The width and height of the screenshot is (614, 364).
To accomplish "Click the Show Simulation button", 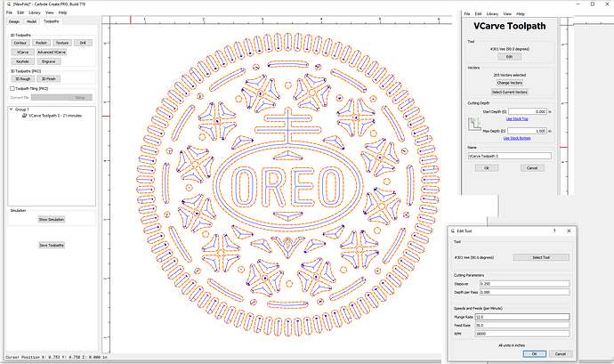I will click(52, 220).
